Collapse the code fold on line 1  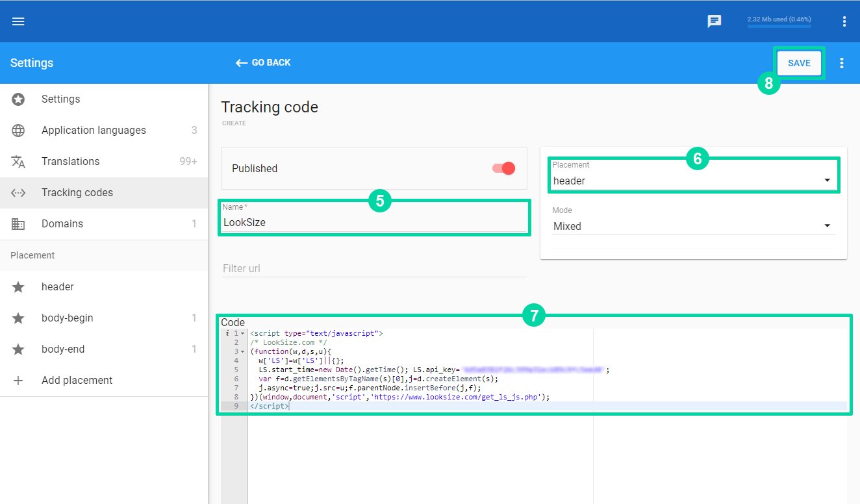click(x=243, y=333)
